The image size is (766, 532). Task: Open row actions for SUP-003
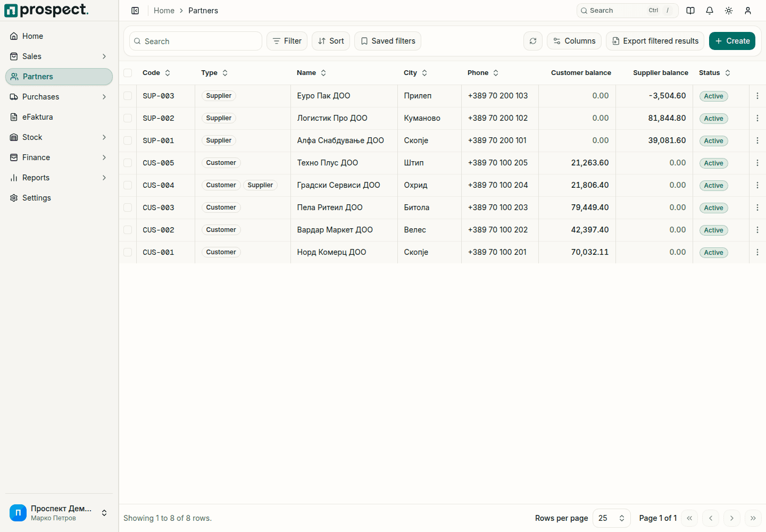(757, 96)
